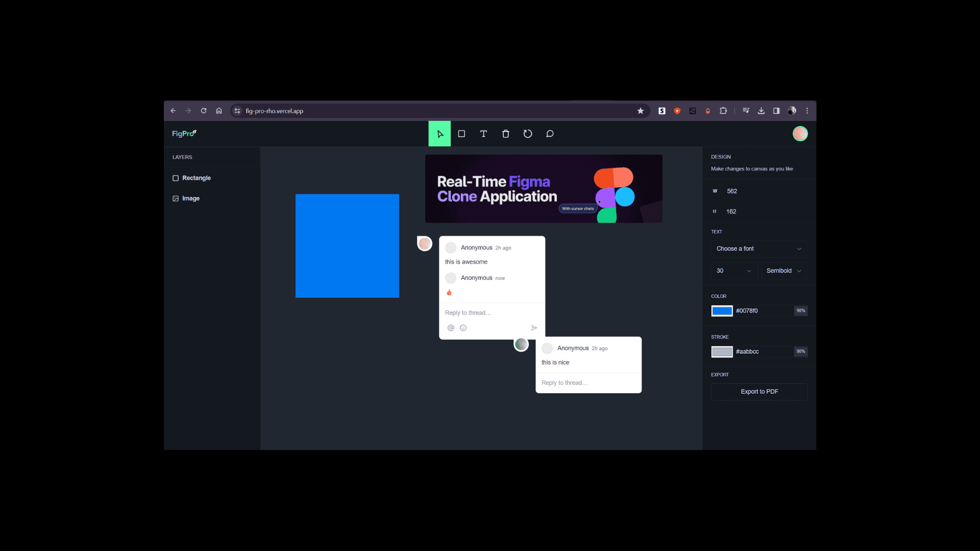The width and height of the screenshot is (980, 551).
Task: Open the Choose a font dropdown
Action: pyautogui.click(x=758, y=249)
